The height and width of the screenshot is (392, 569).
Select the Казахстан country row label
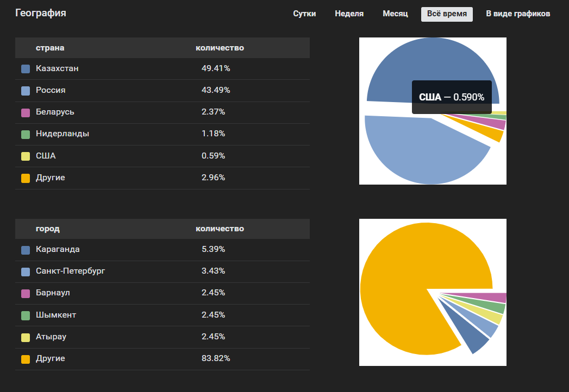[x=57, y=68]
